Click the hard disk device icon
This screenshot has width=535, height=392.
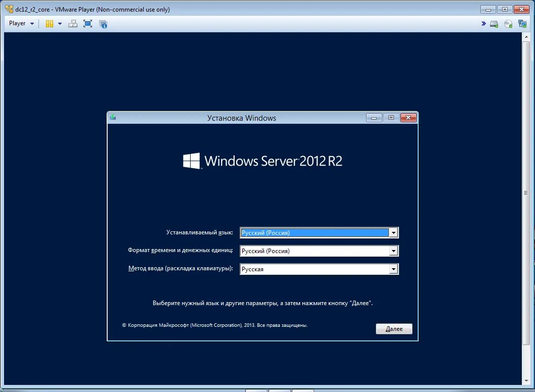pyautogui.click(x=494, y=24)
